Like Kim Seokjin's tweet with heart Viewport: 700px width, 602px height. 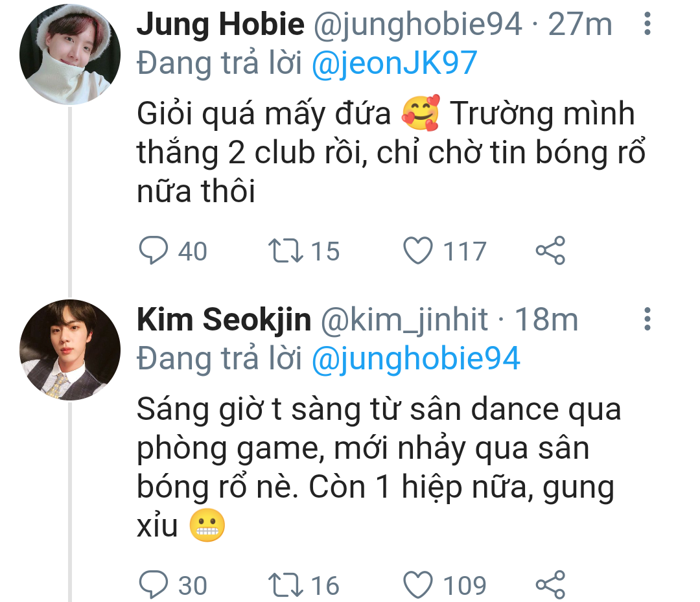[x=418, y=585]
